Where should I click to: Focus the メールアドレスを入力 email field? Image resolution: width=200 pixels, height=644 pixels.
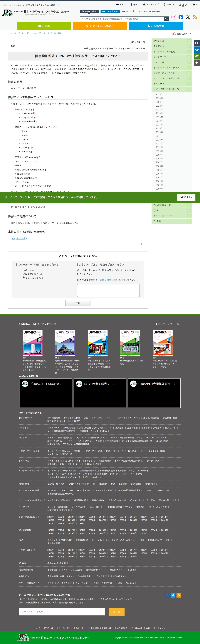[62, 612]
